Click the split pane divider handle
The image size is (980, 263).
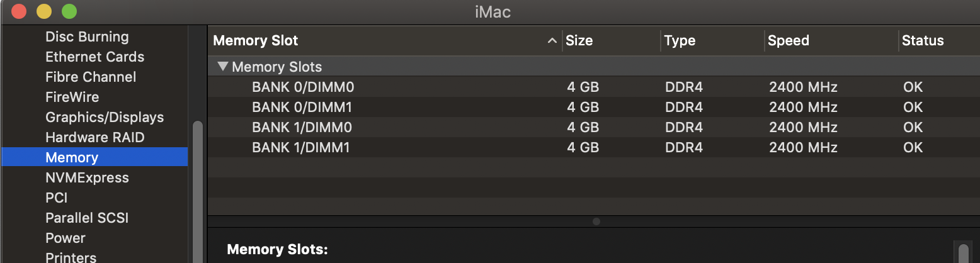(x=596, y=221)
